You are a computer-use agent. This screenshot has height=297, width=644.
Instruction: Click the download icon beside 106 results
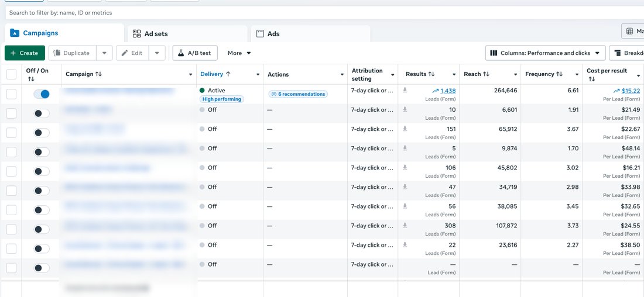[x=405, y=167]
